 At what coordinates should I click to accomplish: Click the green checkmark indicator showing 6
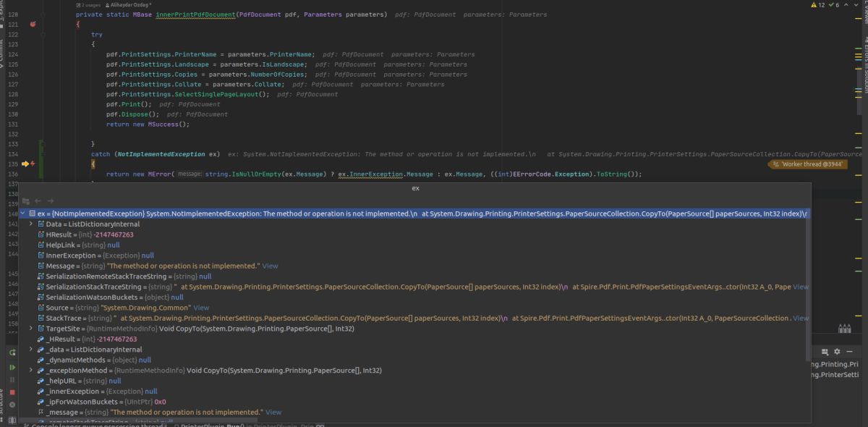point(833,5)
